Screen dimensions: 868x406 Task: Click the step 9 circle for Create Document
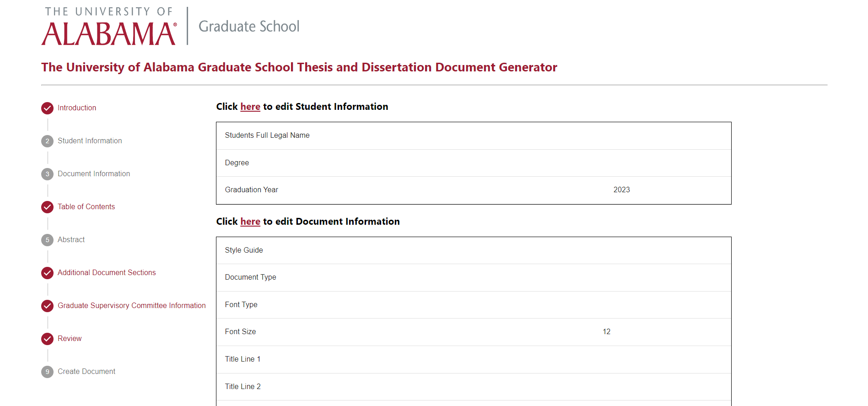47,372
